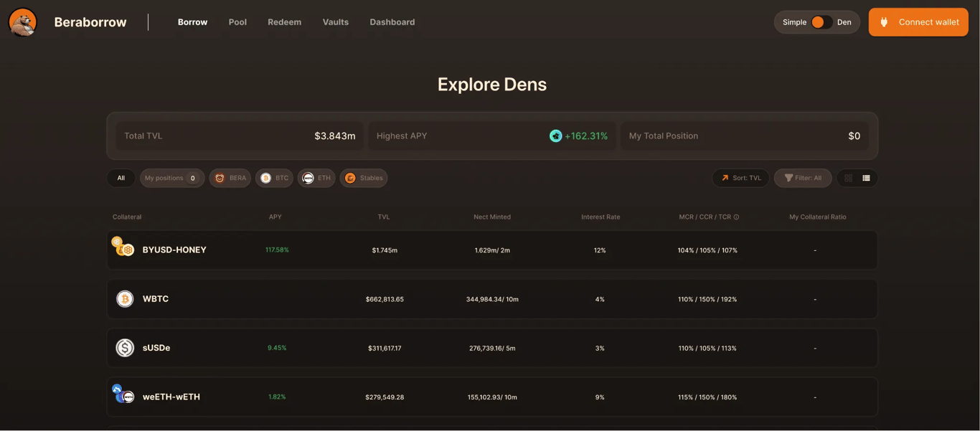Open the Filter: All dropdown
Screen dimensions: 980x431
click(x=803, y=178)
